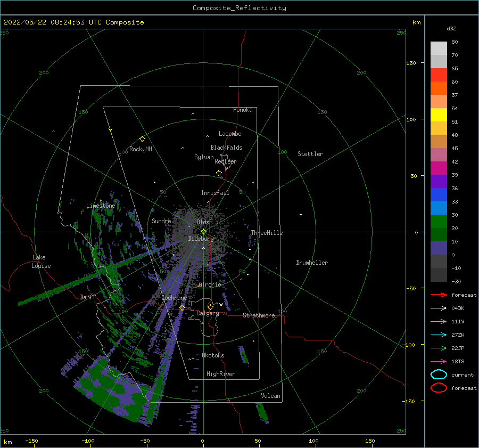Click the yellow diamond marker near RockyMH
Image resolution: width=479 pixels, height=448 pixels.
coord(142,139)
